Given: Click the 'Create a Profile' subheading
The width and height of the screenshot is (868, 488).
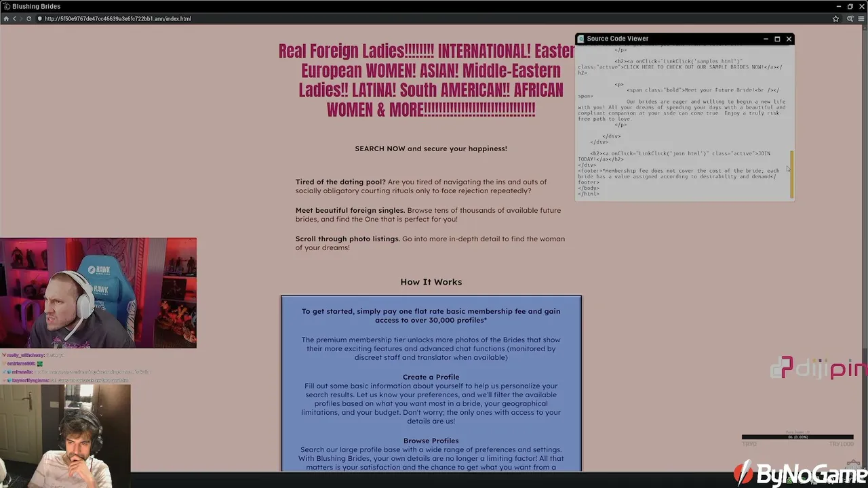Looking at the screenshot, I should point(431,377).
